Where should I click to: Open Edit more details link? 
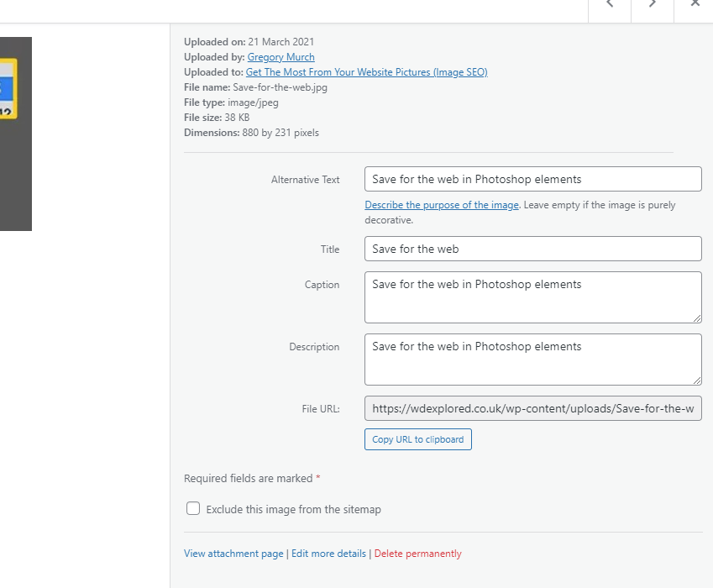328,554
